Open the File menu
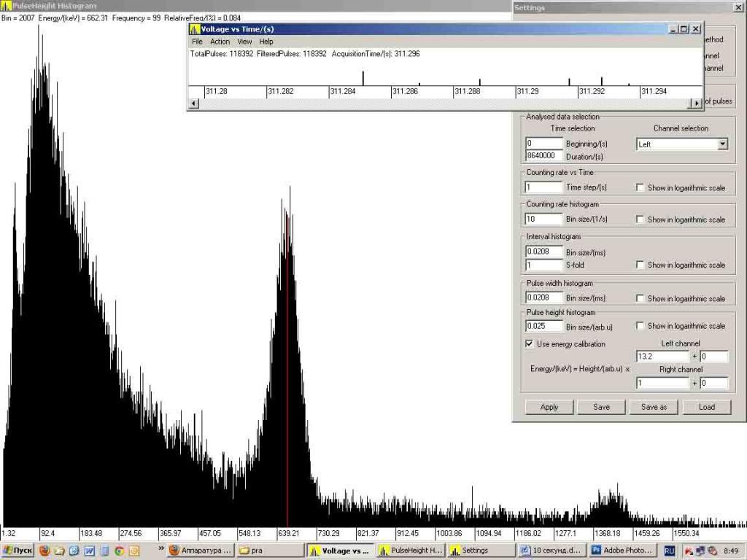 pyautogui.click(x=197, y=42)
